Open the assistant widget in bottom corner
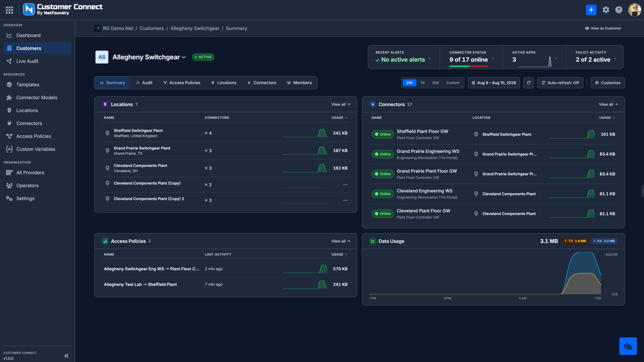The width and height of the screenshot is (644, 362). click(x=628, y=346)
